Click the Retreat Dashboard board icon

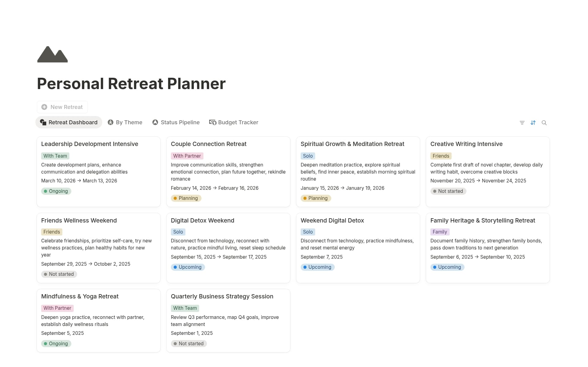coord(43,122)
